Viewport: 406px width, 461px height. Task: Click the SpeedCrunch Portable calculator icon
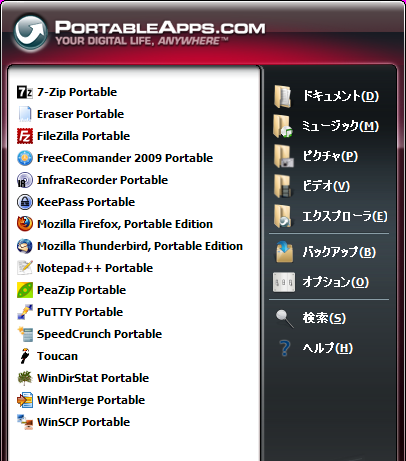point(25,334)
